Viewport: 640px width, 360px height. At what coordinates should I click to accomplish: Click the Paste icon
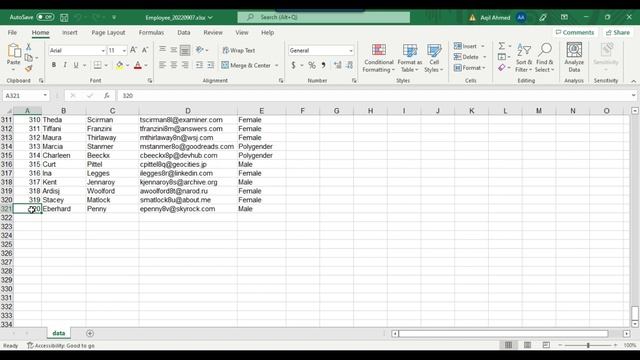[14, 51]
